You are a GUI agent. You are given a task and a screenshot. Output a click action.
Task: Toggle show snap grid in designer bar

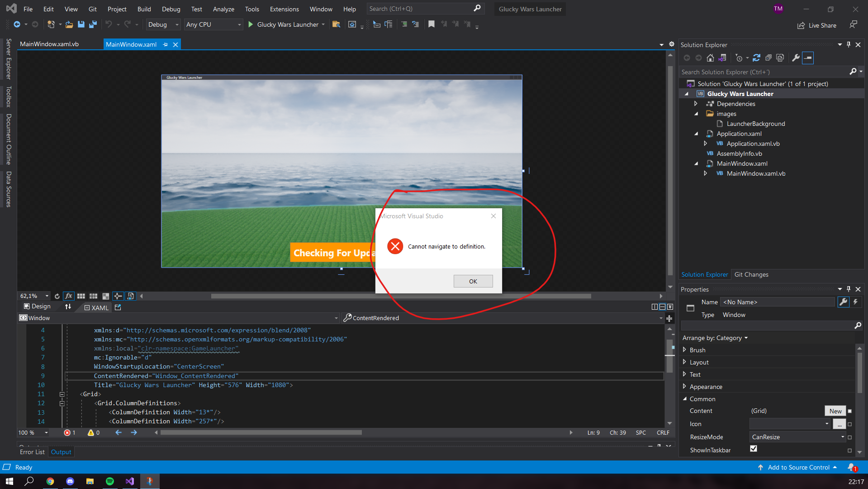point(81,296)
